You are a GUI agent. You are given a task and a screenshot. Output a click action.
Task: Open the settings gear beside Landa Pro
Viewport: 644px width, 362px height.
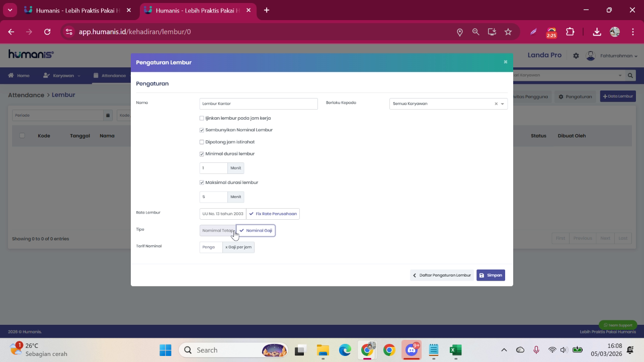[576, 56]
